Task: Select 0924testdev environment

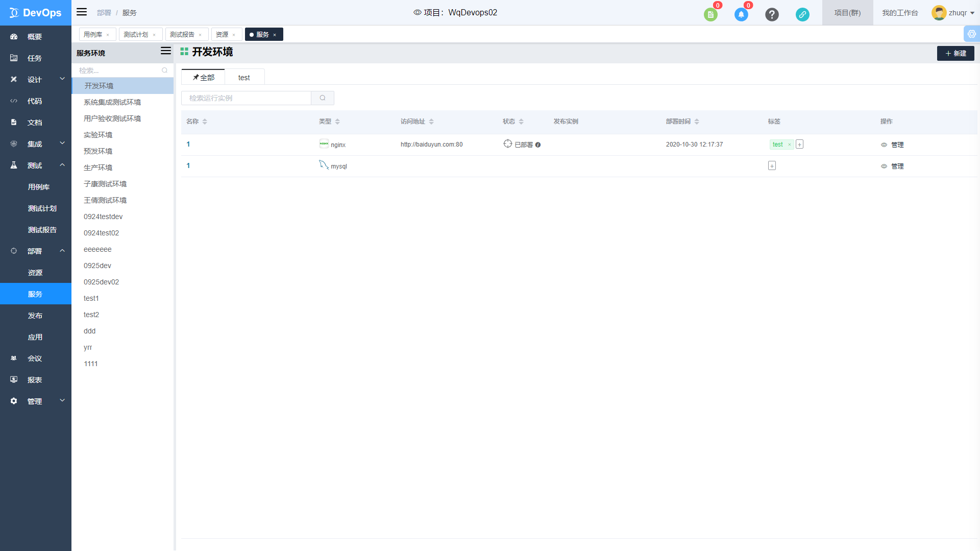Action: tap(122, 217)
